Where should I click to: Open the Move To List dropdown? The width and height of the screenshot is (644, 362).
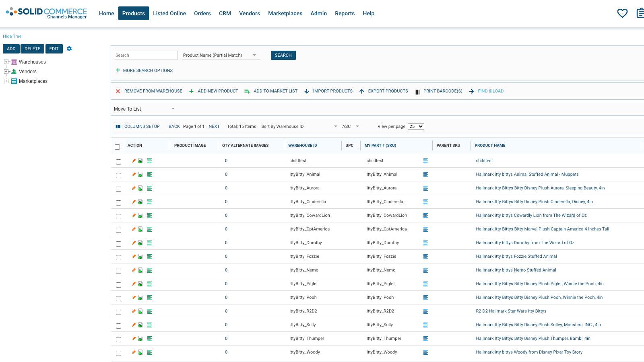click(x=144, y=109)
